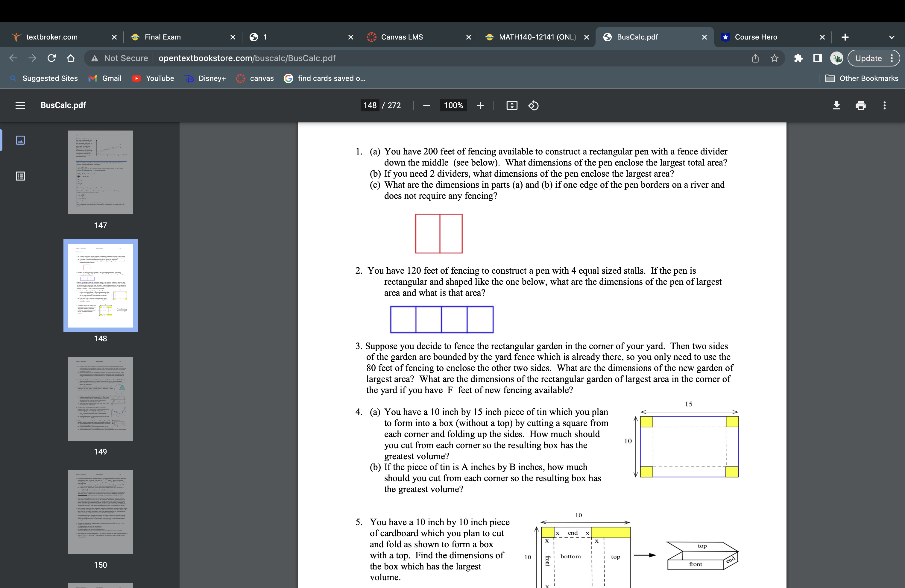The height and width of the screenshot is (588, 905).
Task: Open PDF viewer more actions menu
Action: 884,105
